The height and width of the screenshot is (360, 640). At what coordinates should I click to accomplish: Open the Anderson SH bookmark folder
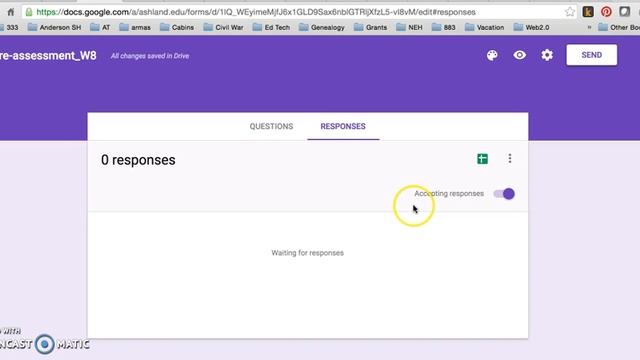54,27
